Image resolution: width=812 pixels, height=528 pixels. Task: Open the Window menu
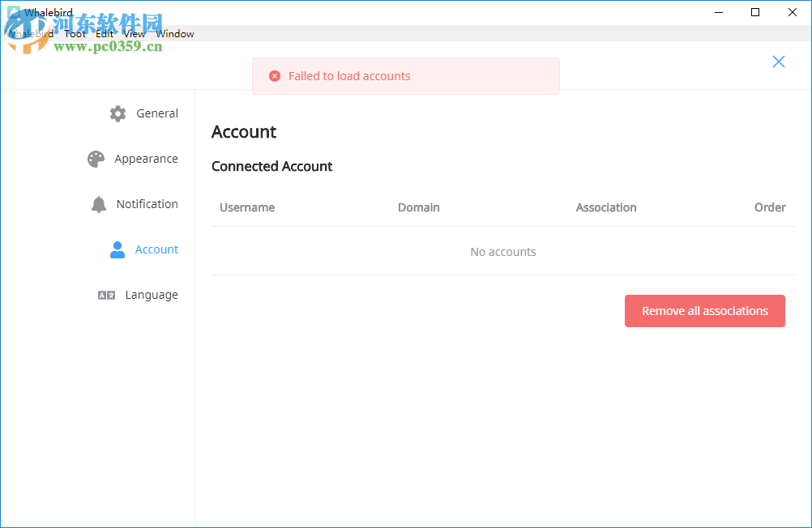click(x=175, y=34)
